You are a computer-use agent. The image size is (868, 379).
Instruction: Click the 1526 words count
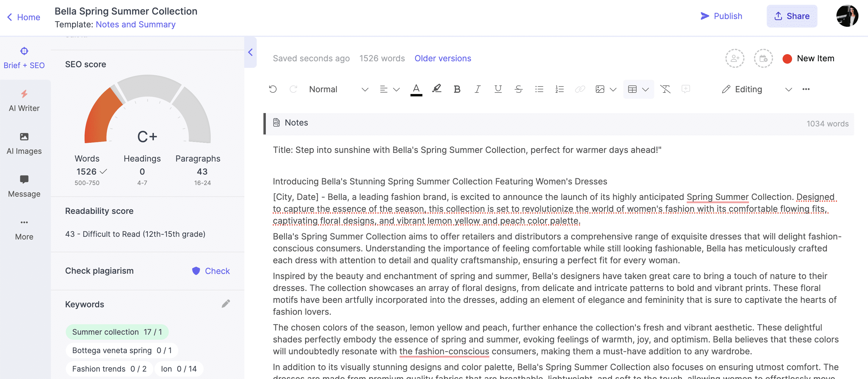pyautogui.click(x=382, y=59)
